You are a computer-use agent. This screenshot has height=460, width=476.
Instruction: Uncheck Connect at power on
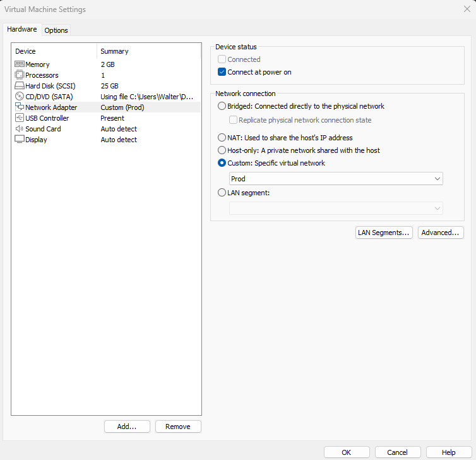pos(222,72)
